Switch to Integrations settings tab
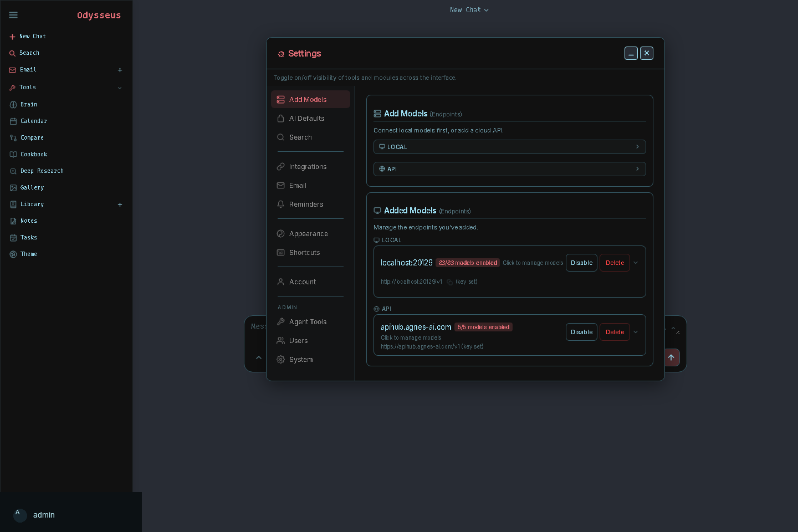Viewport: 798px width, 532px height. pos(310,166)
